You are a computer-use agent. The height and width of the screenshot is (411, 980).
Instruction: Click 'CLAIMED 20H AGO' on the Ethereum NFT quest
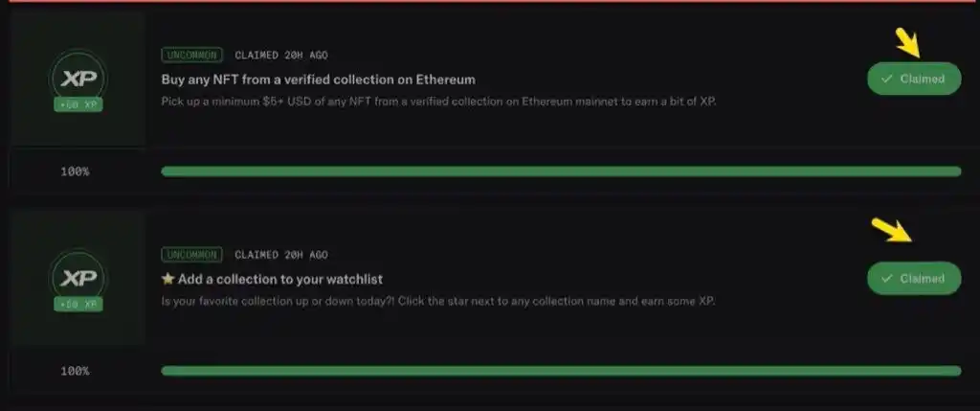281,55
